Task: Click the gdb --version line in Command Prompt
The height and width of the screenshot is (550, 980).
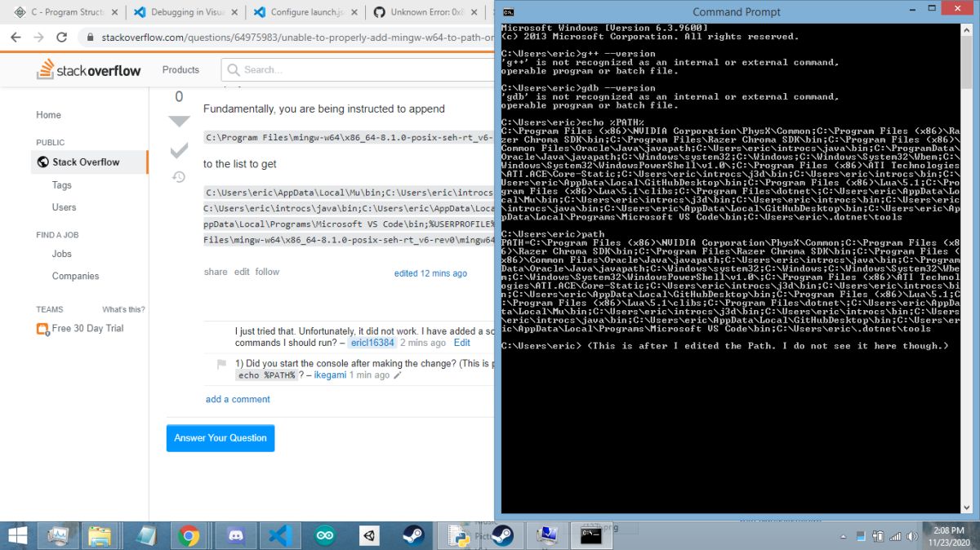Action: click(579, 88)
